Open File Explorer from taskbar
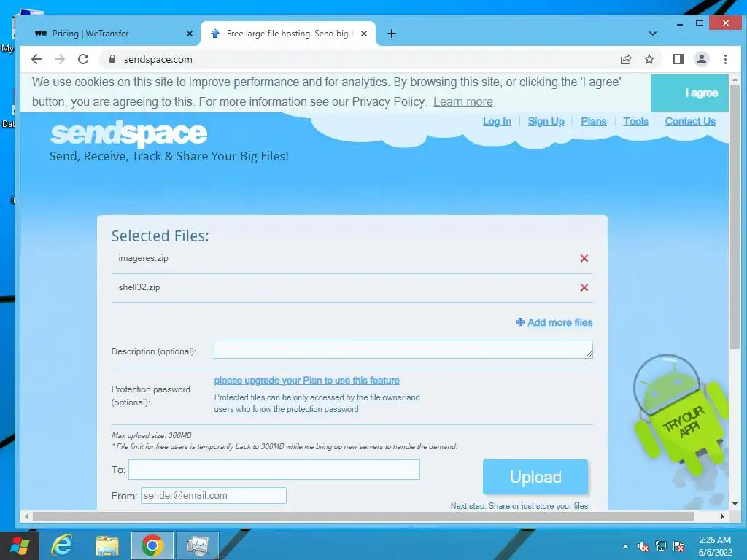The image size is (747, 560). pyautogui.click(x=107, y=545)
